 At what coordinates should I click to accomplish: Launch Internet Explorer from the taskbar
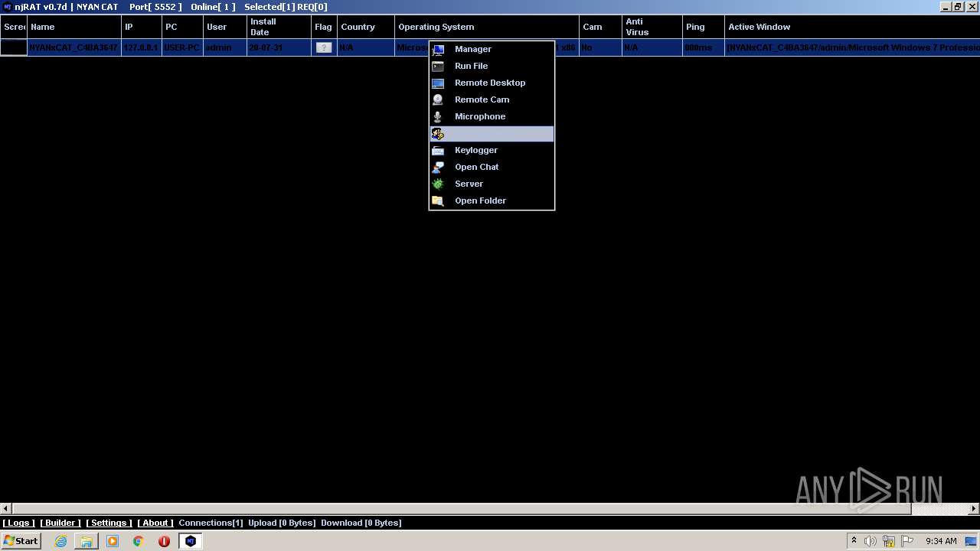[60, 541]
